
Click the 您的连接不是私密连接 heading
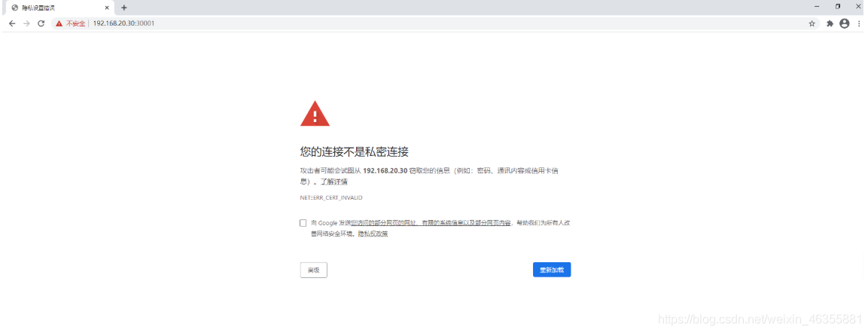[x=355, y=152]
